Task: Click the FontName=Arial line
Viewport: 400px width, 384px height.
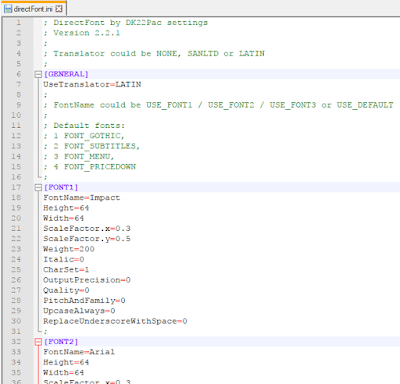Action: [79, 352]
